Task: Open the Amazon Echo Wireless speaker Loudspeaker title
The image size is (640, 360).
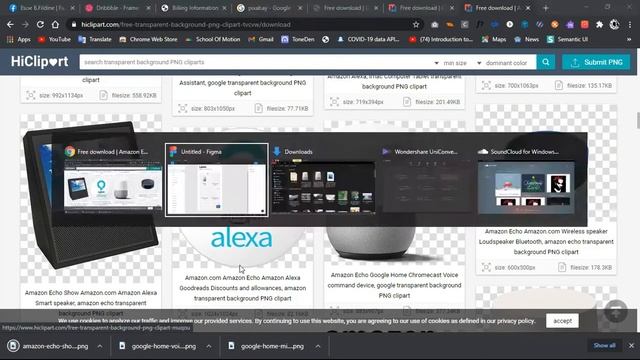Action: tap(546, 242)
